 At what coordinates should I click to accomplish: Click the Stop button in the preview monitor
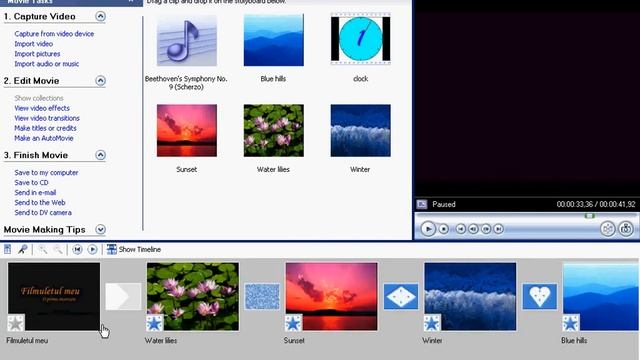444,229
